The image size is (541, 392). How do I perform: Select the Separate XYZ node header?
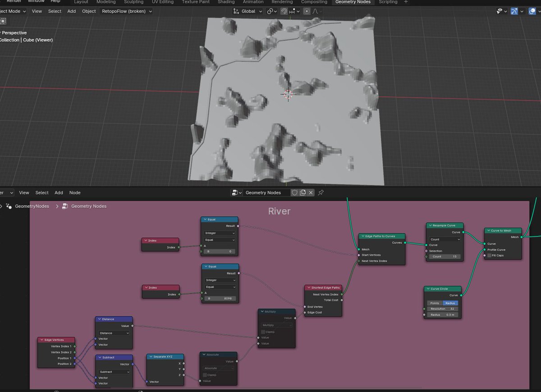click(165, 356)
